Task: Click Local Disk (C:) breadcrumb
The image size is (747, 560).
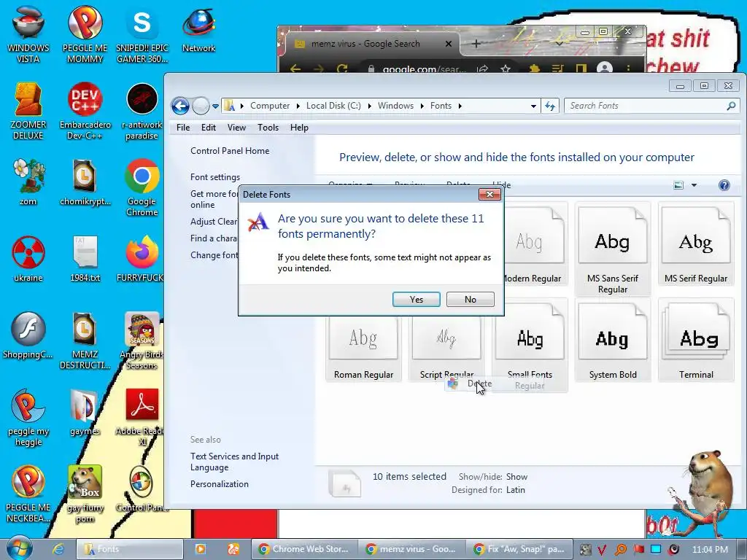Action: 333,106
